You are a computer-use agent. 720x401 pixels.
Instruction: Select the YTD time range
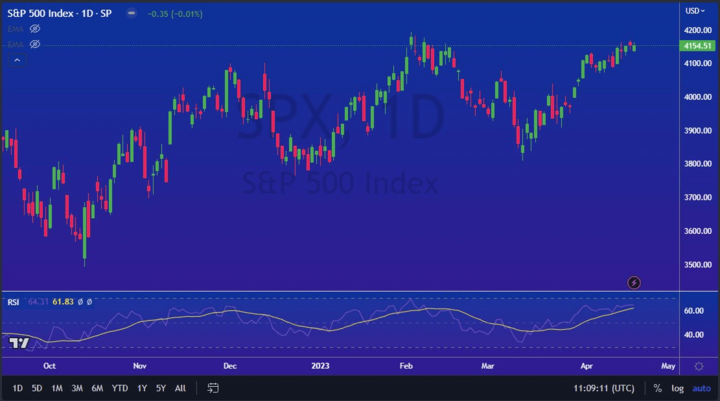tap(120, 388)
